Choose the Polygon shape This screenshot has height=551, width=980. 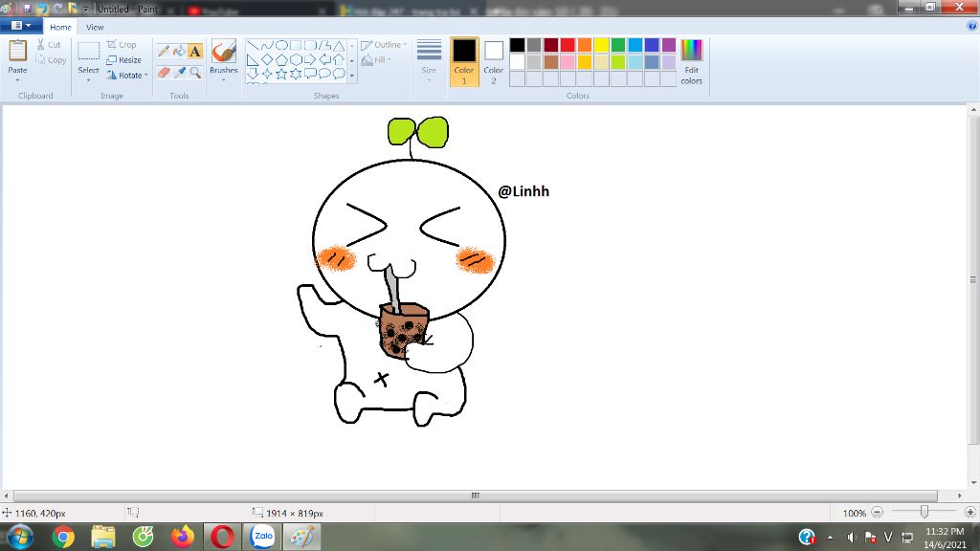coord(324,45)
